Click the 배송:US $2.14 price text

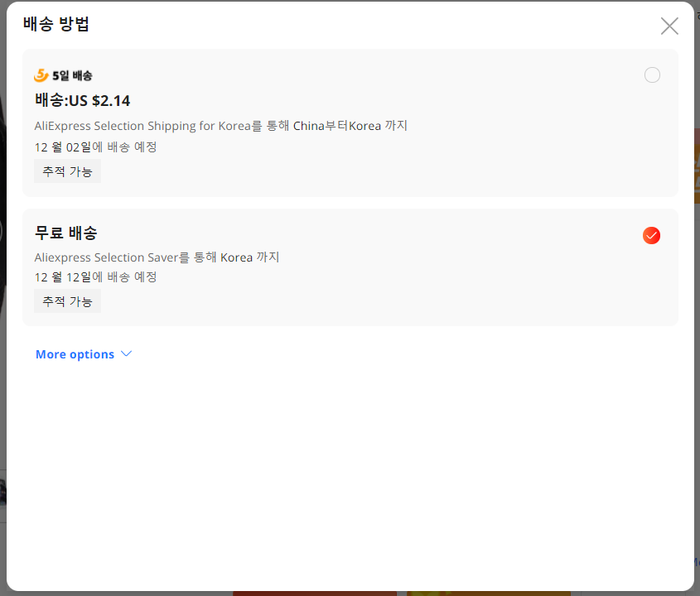click(x=83, y=100)
